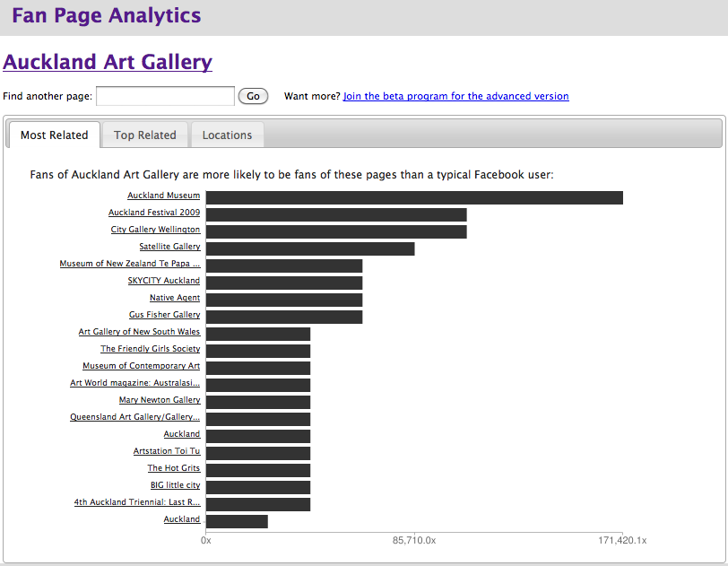Viewport: 728px width, 566px height.
Task: Click the Gus Fisher Gallery link
Action: 164,315
